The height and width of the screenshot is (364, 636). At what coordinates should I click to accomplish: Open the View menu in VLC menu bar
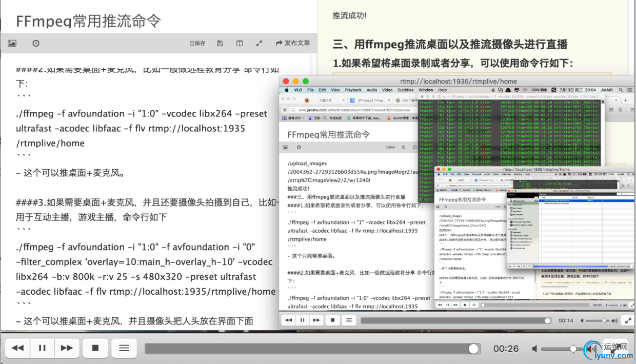pos(335,90)
